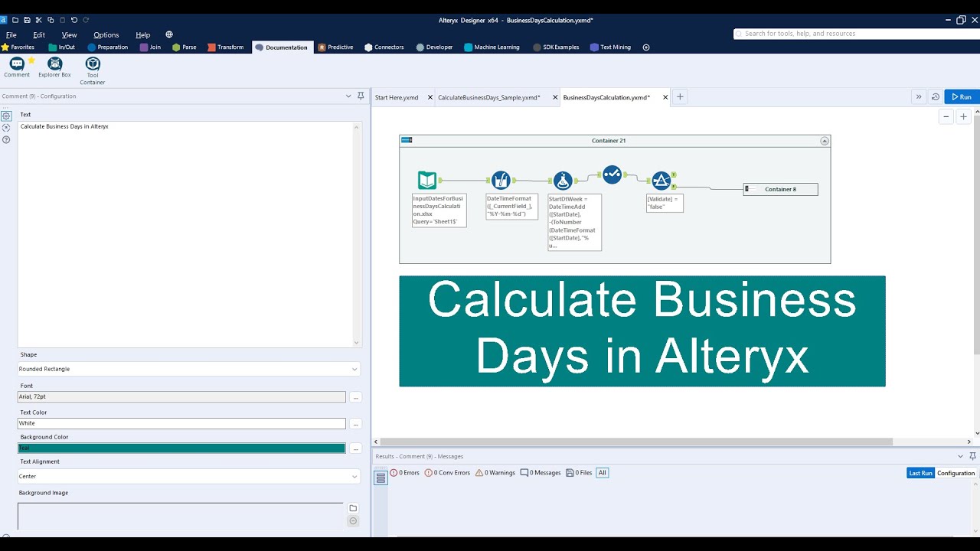Open the Configuration panel chevron menu
This screenshot has width=980, height=551.
pos(348,96)
